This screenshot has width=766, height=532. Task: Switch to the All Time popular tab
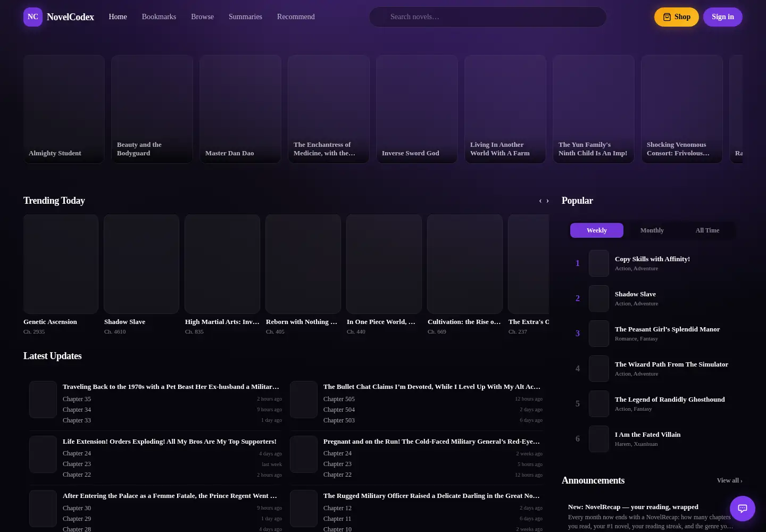(x=707, y=230)
